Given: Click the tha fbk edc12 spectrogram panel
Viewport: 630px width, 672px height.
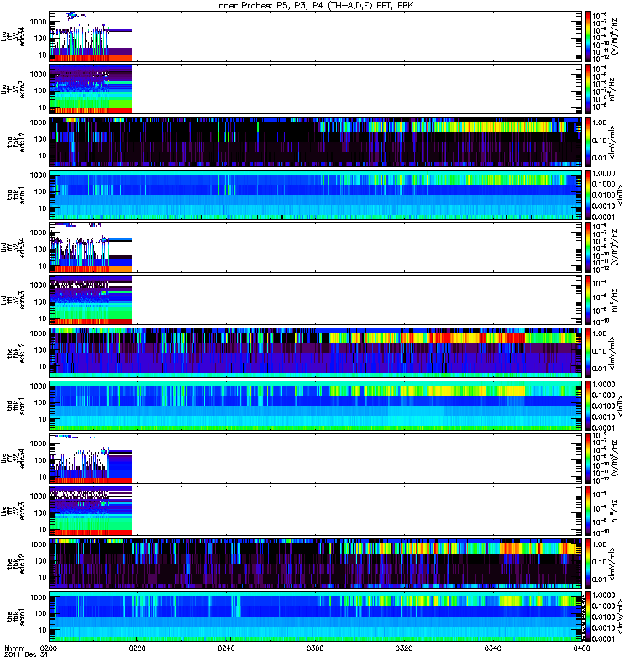Looking at the screenshot, I should pos(315,142).
